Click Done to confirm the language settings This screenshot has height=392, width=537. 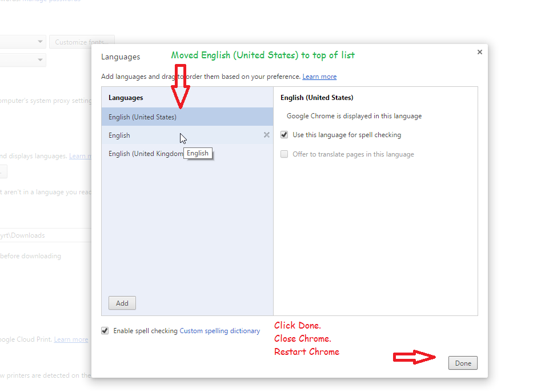[463, 363]
